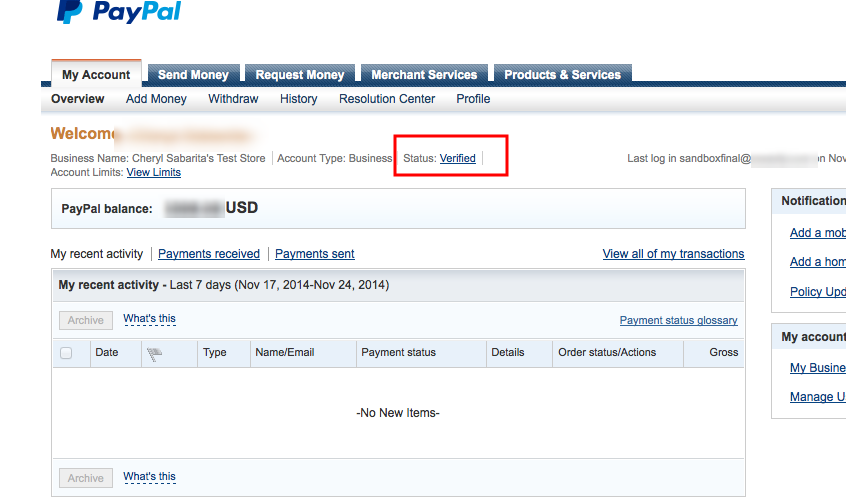846x503 pixels.
Task: Click the Gross column header
Action: 724,352
